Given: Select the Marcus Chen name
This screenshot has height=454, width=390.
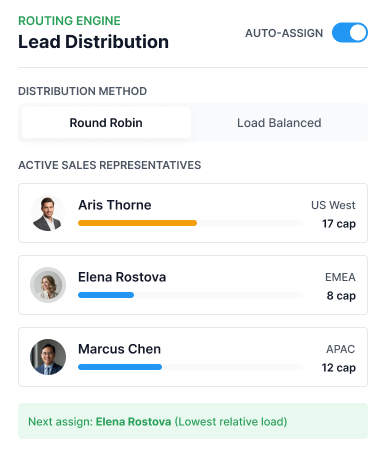Looking at the screenshot, I should pos(119,349).
